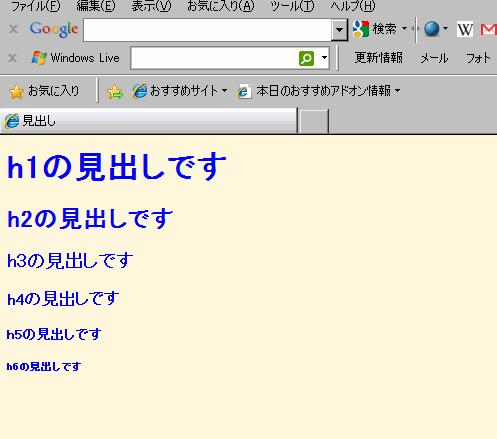Expand the Windows Live search options arrow

click(x=324, y=58)
